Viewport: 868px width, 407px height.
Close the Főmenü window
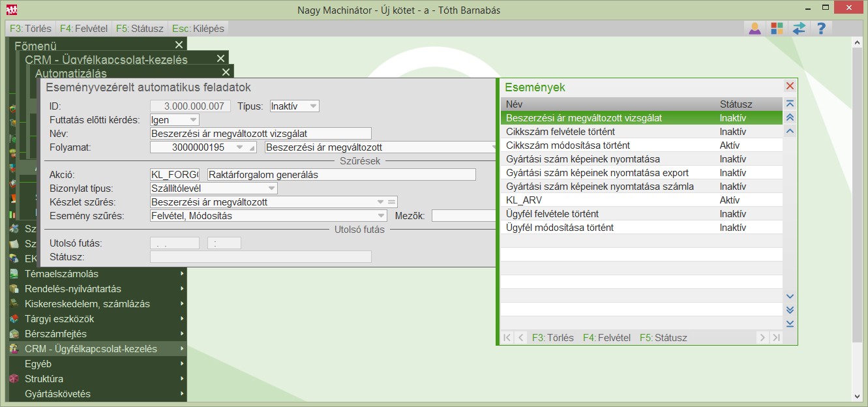pyautogui.click(x=179, y=44)
